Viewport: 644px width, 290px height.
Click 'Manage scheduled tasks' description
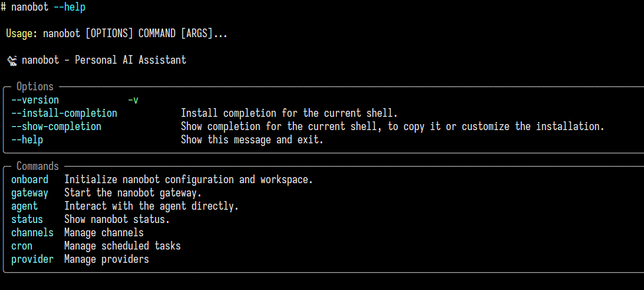[123, 246]
